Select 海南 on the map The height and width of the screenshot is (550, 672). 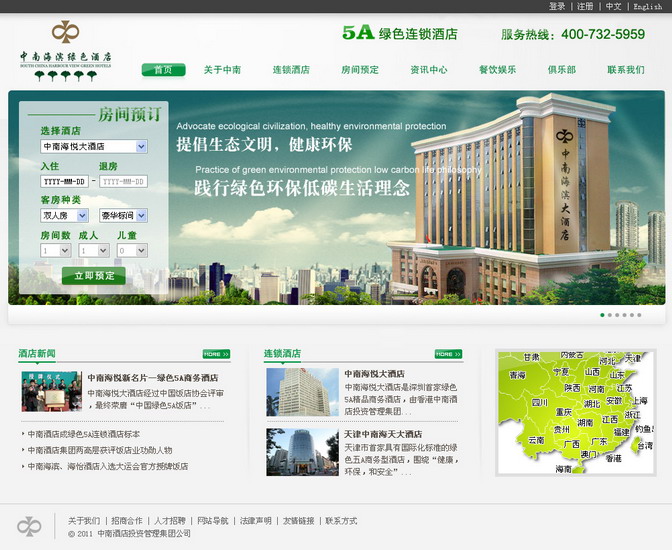564,469
